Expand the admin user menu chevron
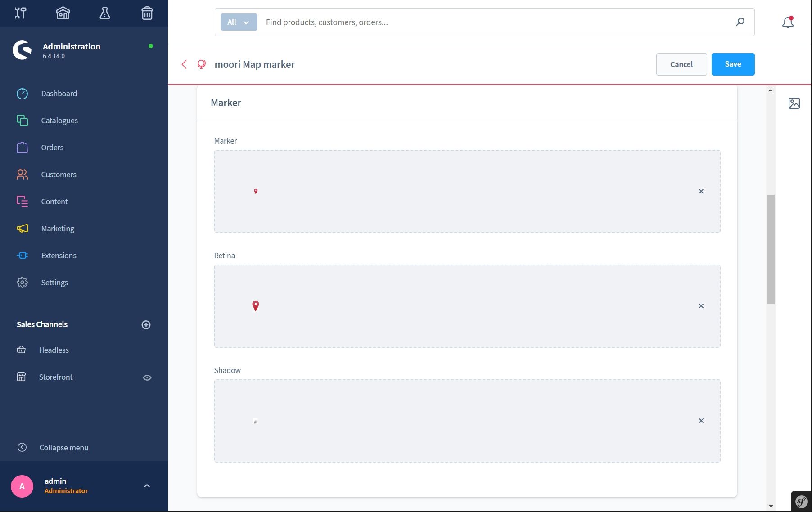The image size is (812, 512). [x=147, y=486]
